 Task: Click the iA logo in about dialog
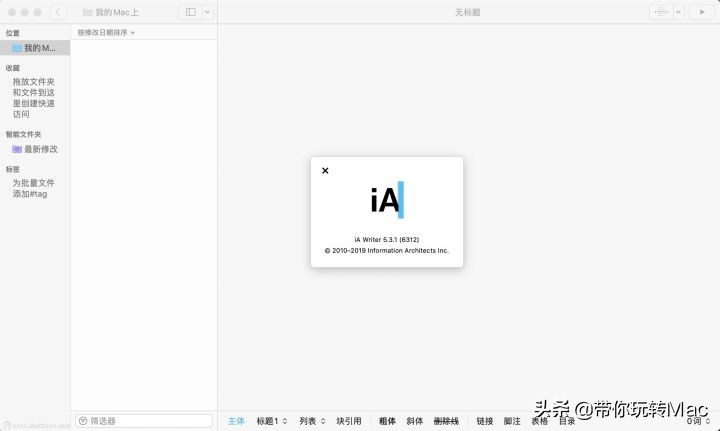(387, 200)
